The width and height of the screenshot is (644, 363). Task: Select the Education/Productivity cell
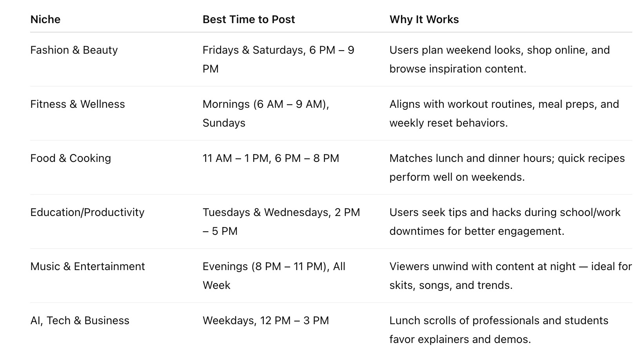coord(87,212)
